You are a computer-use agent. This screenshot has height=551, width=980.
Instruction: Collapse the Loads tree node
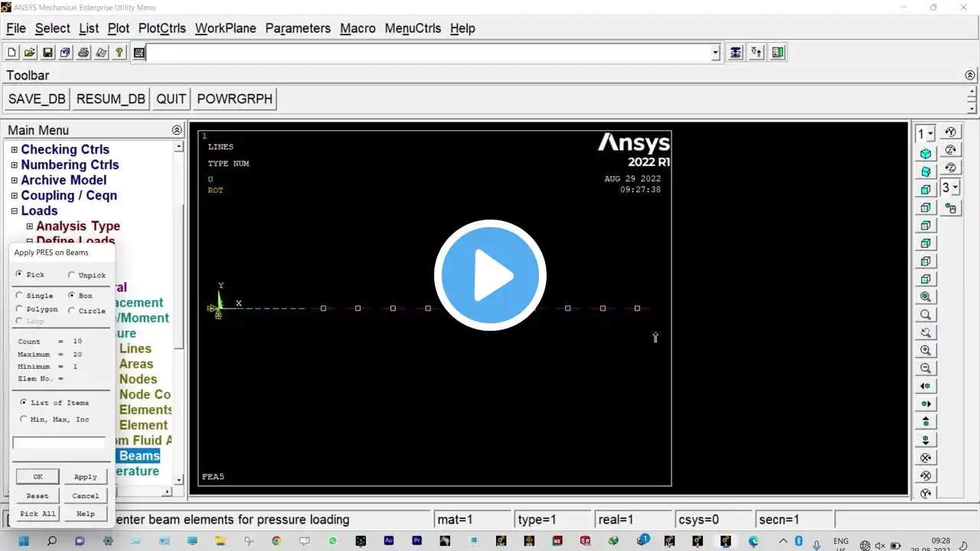pyautogui.click(x=14, y=211)
